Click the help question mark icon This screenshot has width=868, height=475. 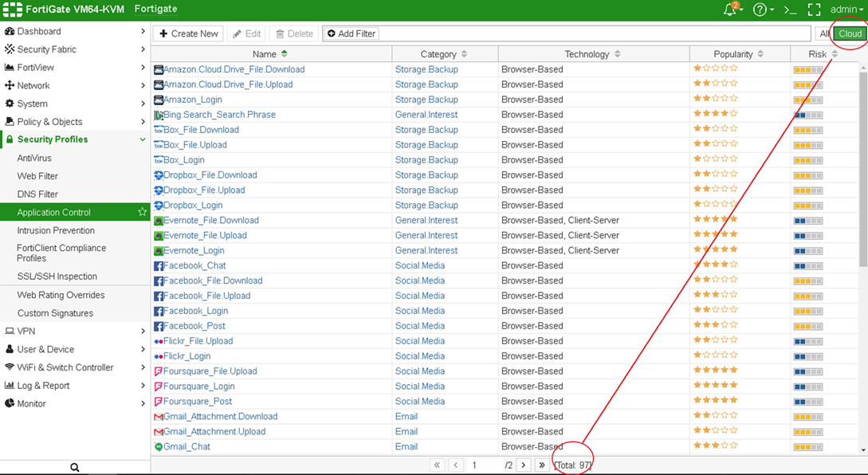point(760,10)
